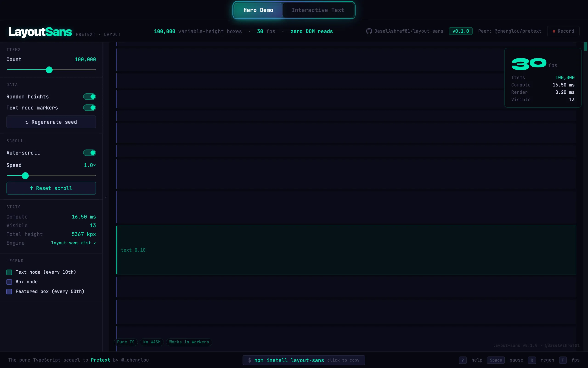Click the up arrow icon in Reset scroll
588x368 pixels.
(x=31, y=188)
